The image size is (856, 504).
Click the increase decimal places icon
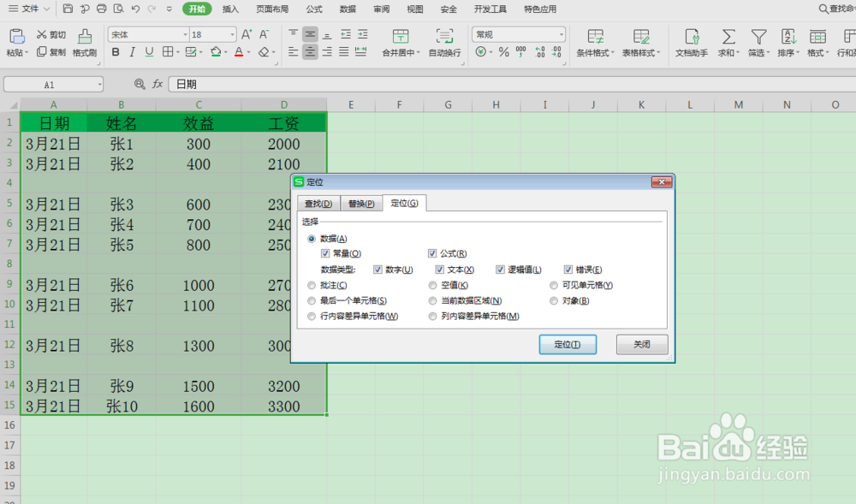point(540,52)
